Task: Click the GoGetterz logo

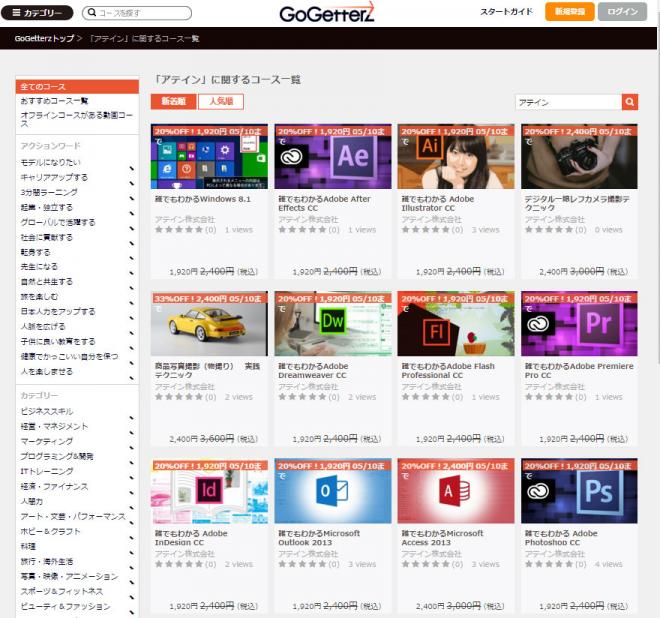Action: pyautogui.click(x=327, y=13)
